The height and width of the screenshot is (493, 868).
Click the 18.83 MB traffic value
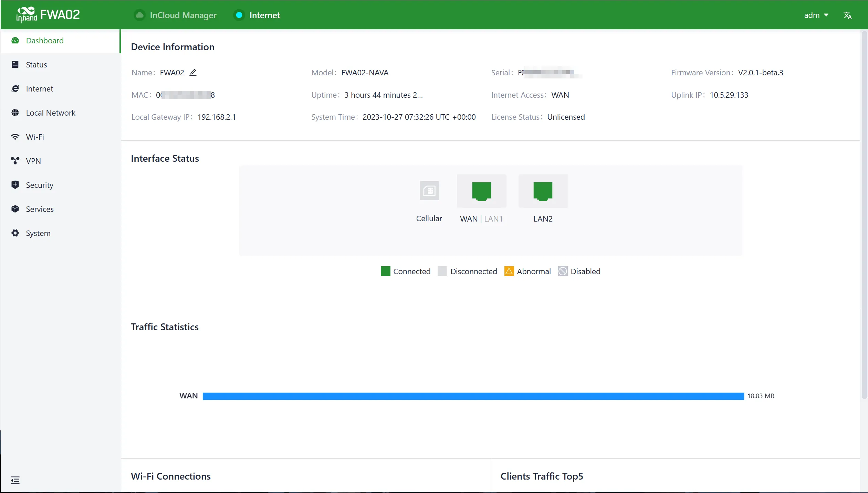[761, 396]
